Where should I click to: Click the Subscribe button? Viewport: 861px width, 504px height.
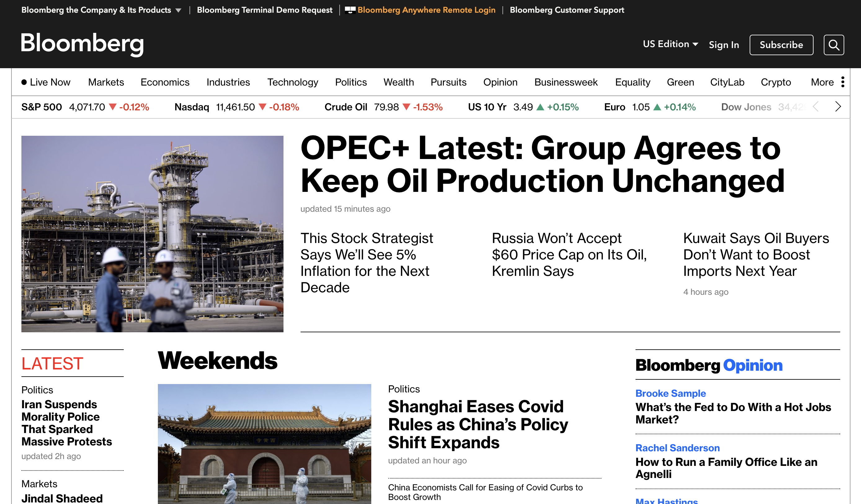pos(781,45)
